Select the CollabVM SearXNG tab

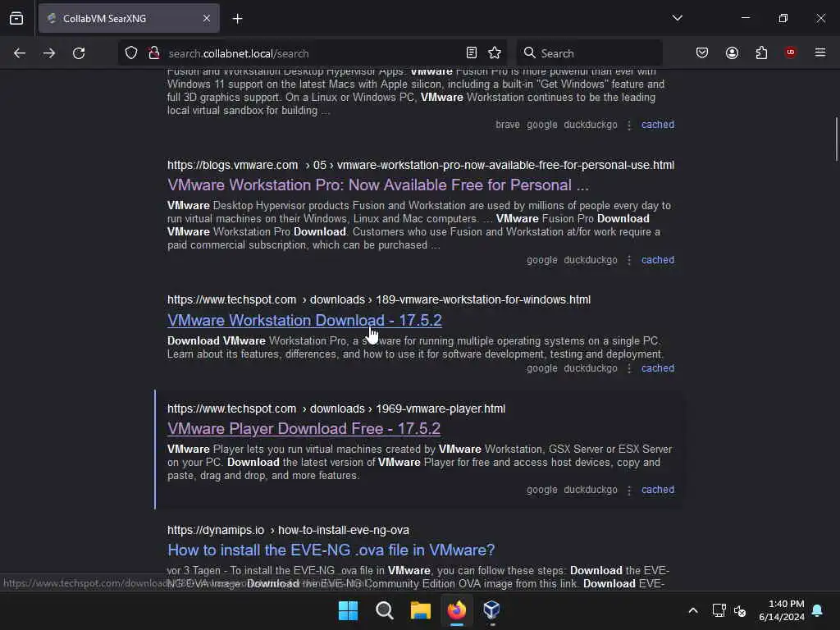[129, 18]
